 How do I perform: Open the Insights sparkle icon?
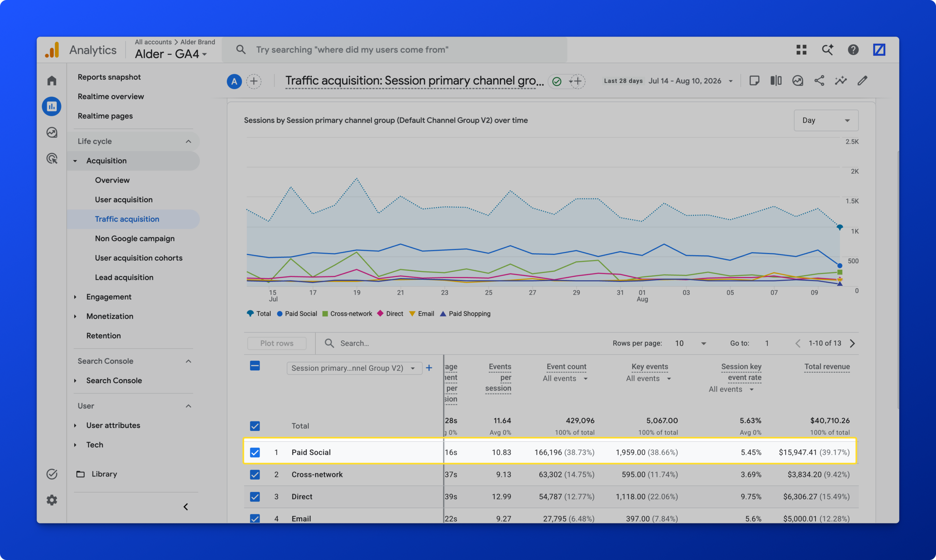841,81
